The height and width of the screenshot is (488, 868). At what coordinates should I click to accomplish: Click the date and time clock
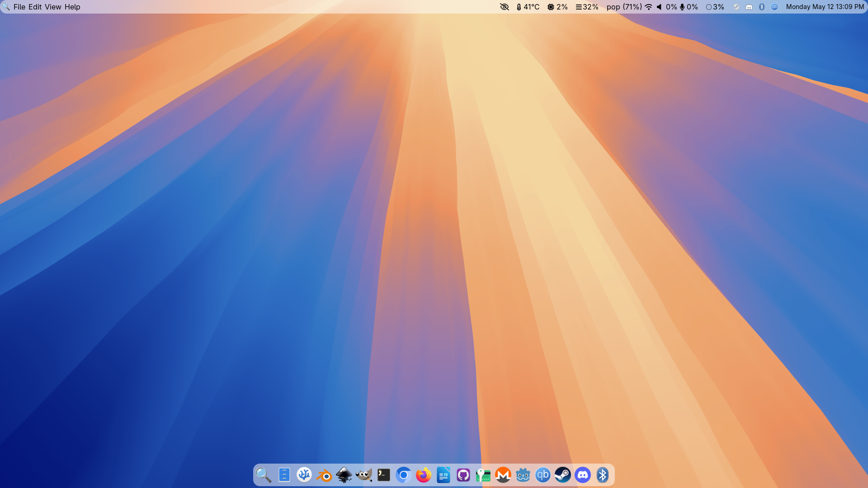[825, 7]
